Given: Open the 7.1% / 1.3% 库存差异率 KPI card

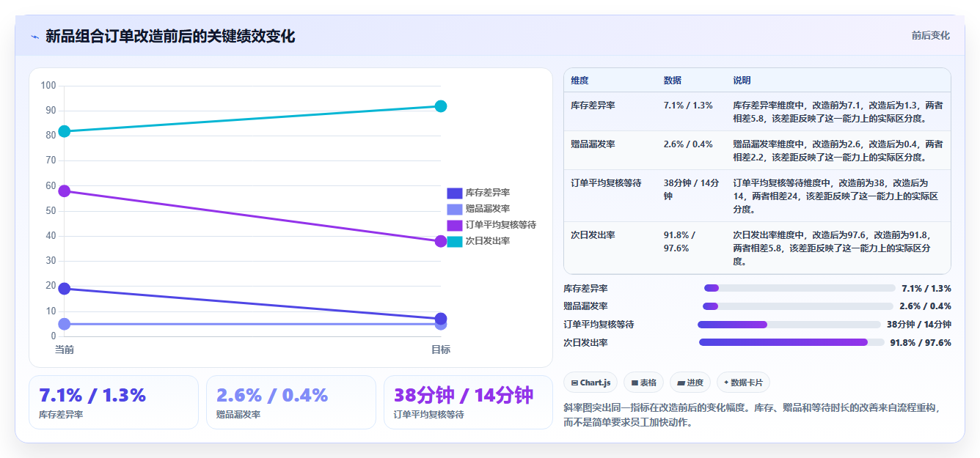Looking at the screenshot, I should (x=114, y=402).
